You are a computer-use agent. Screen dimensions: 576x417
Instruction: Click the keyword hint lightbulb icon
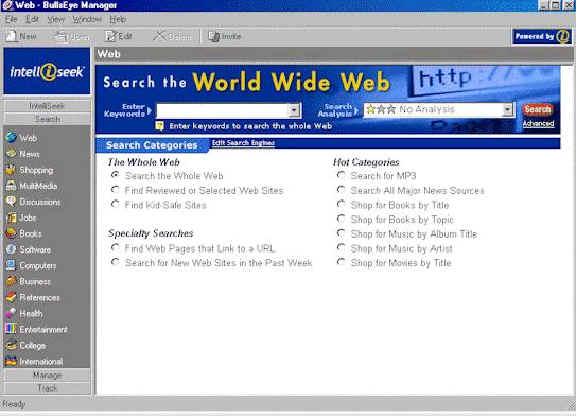(159, 126)
